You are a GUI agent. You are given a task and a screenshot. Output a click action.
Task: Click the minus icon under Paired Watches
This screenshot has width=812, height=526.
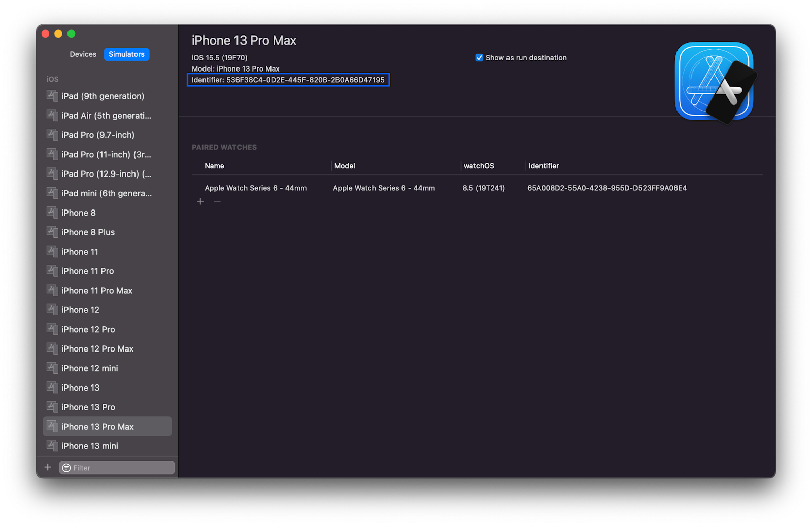point(217,201)
